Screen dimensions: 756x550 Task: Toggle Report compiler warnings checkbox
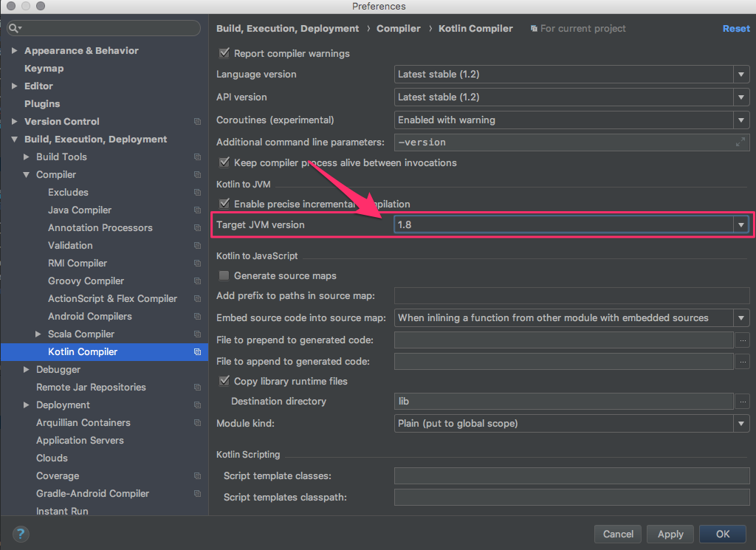(224, 53)
